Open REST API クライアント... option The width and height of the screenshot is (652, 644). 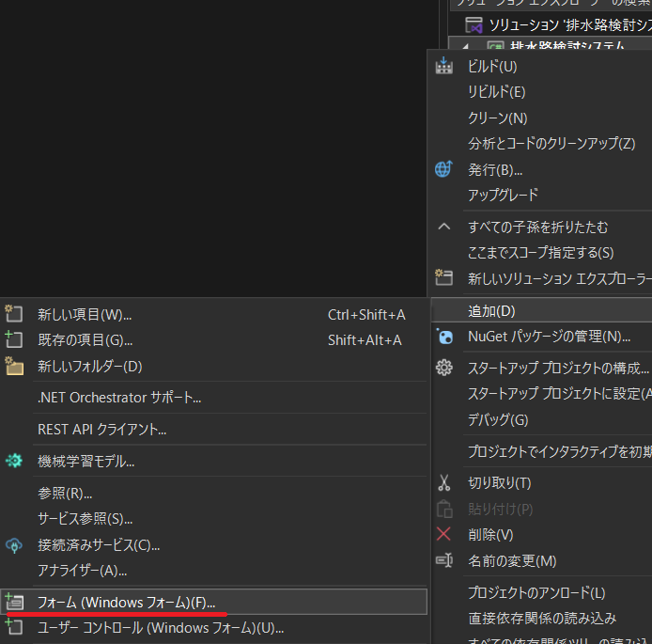coord(101,430)
